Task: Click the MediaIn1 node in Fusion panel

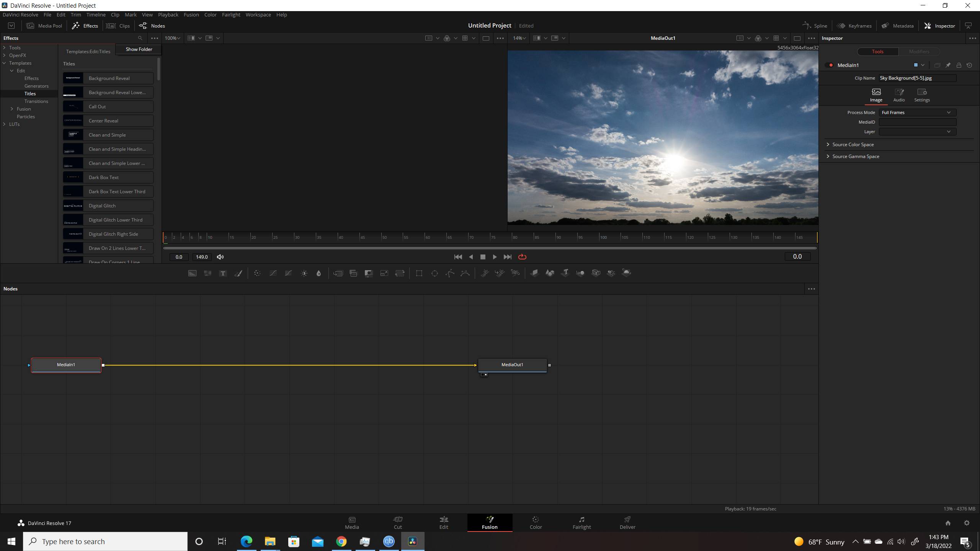Action: point(65,364)
